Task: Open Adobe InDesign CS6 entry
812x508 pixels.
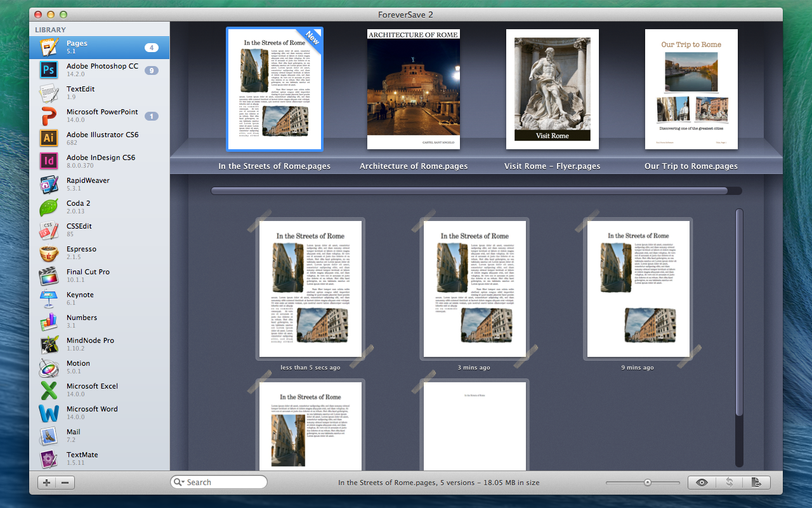Action: click(x=99, y=162)
